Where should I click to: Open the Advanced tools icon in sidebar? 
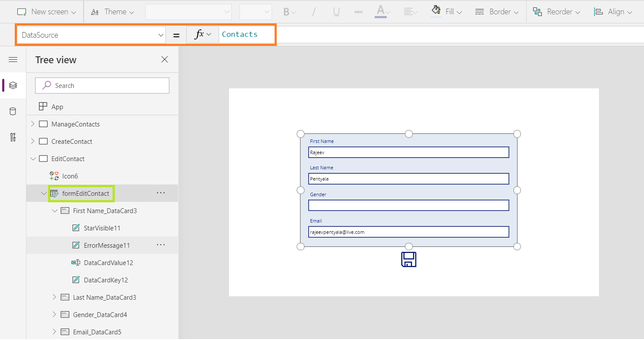(x=13, y=137)
